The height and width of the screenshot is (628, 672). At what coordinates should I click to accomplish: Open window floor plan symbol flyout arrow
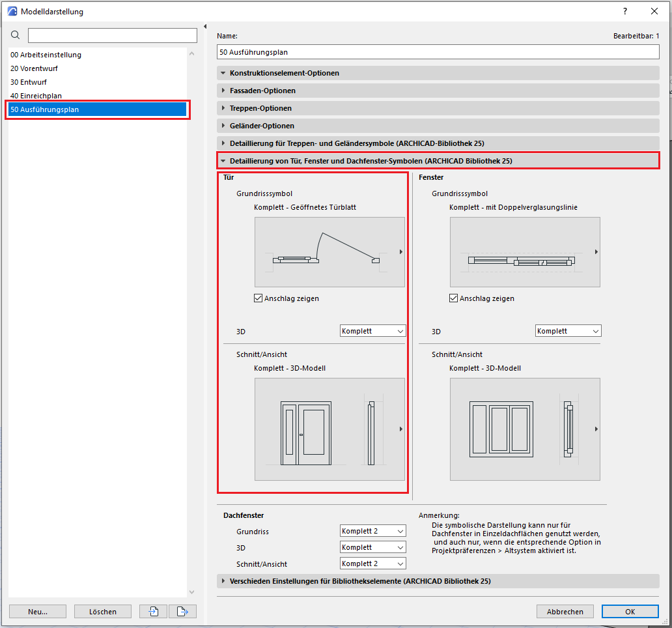tap(596, 252)
